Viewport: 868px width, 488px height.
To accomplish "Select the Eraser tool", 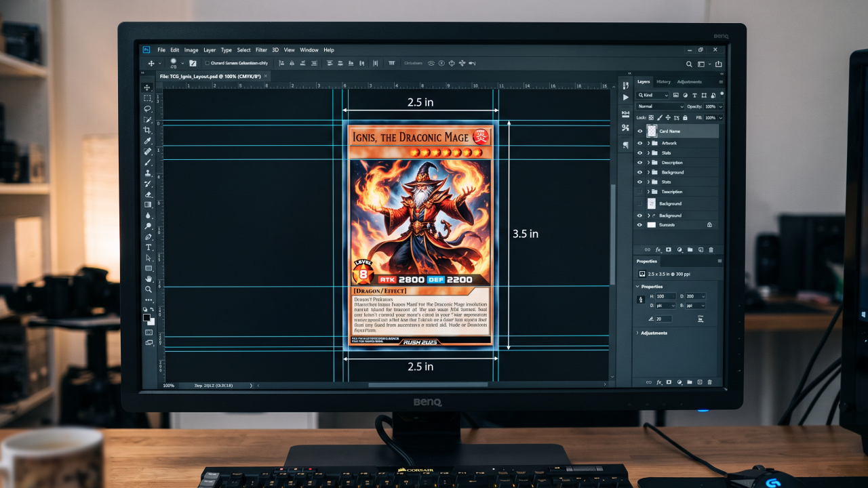I will pyautogui.click(x=147, y=195).
